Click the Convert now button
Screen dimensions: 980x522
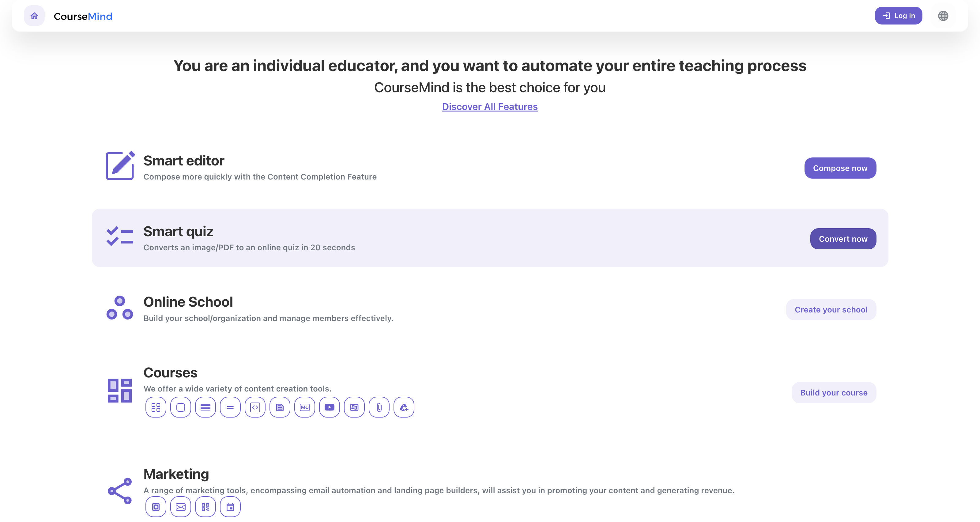pos(843,239)
